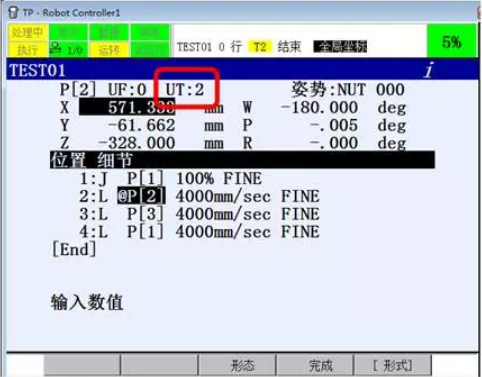Open the [形式] softkey menu
482x377 pixels.
(x=393, y=365)
